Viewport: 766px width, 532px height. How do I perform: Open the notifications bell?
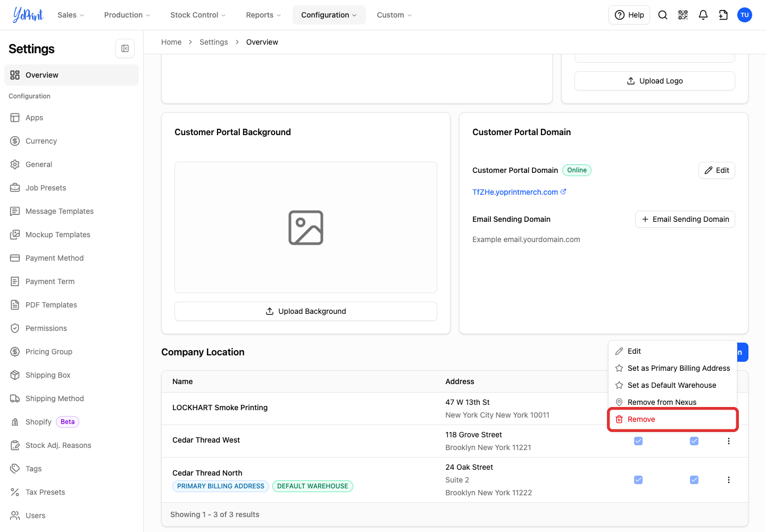[703, 15]
